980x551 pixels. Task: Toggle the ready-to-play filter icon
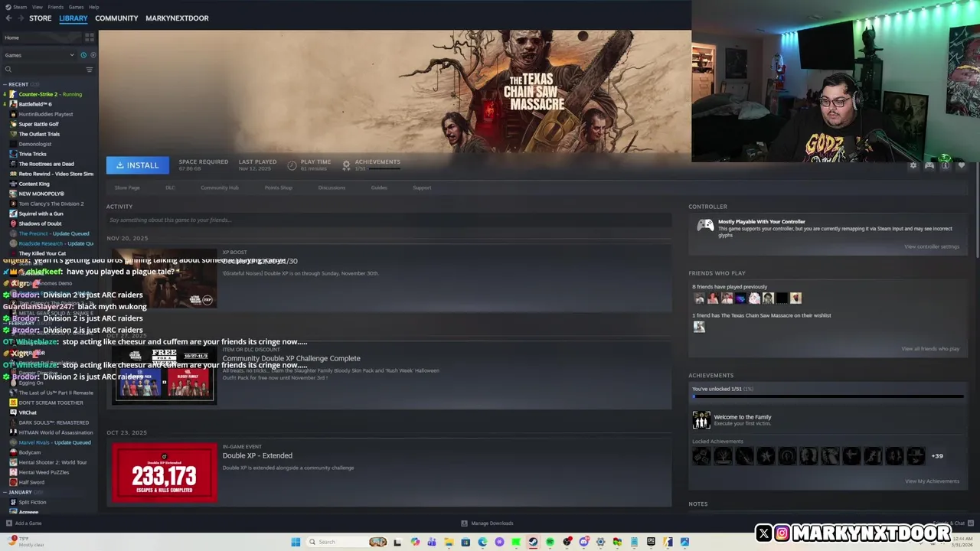[x=93, y=55]
